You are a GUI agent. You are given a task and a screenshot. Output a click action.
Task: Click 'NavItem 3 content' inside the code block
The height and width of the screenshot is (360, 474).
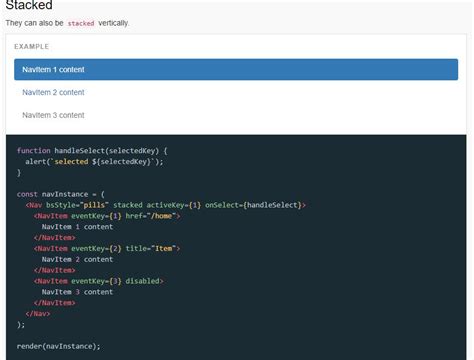tap(77, 292)
